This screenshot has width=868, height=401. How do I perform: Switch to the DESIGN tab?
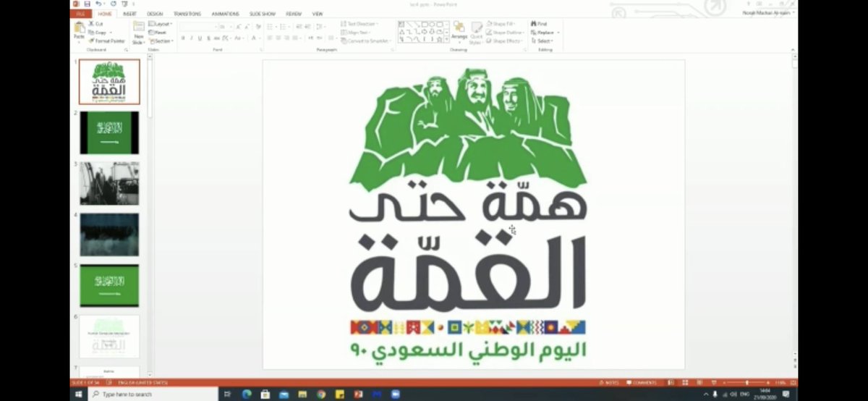pyautogui.click(x=155, y=13)
